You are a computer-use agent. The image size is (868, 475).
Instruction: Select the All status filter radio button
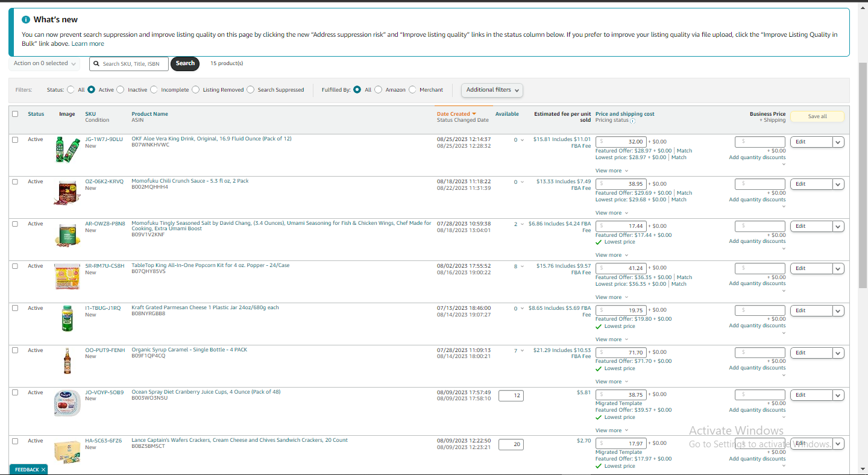[x=71, y=90]
